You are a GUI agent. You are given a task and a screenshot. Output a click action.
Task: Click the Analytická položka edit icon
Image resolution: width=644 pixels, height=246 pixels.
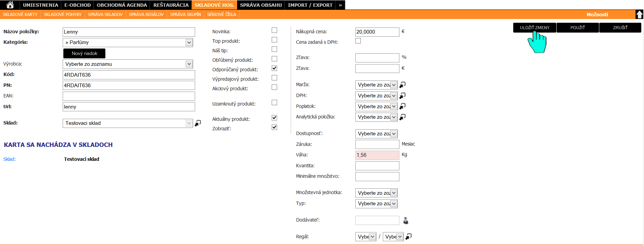402,117
